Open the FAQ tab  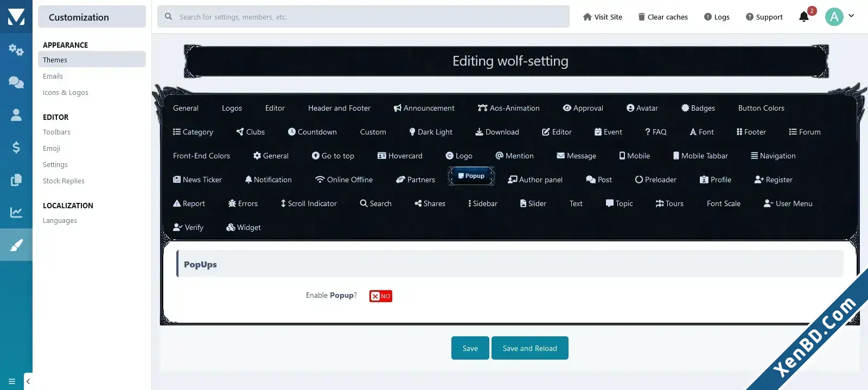[x=656, y=132]
